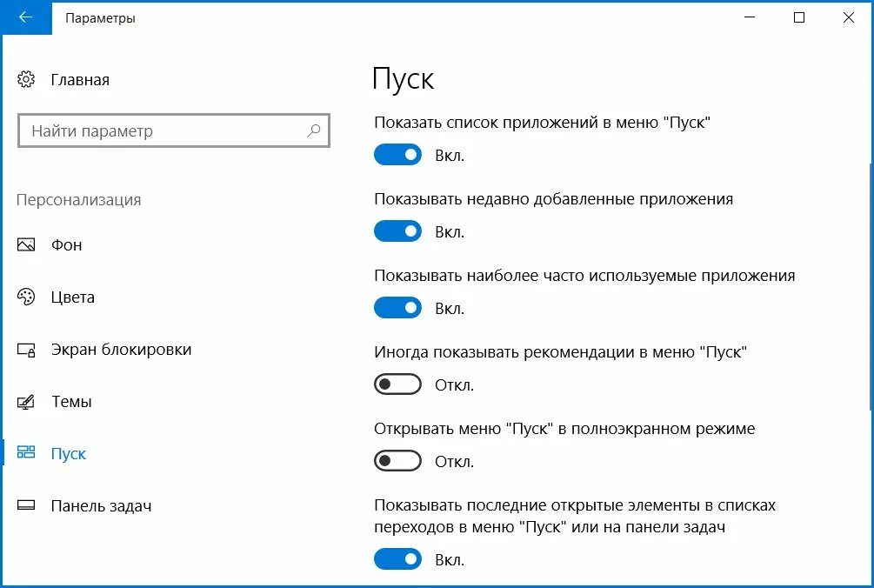The width and height of the screenshot is (874, 588).
Task: Open the Экран блокировки settings page
Action: tap(121, 350)
